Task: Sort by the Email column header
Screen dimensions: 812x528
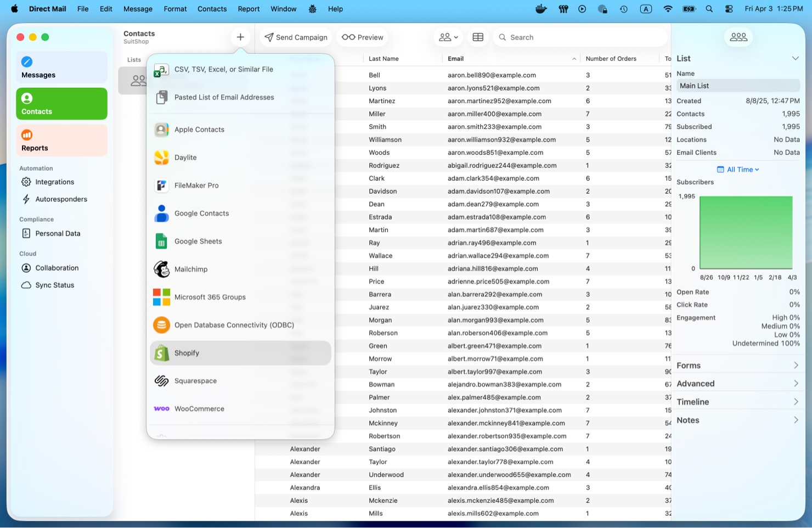Action: 455,59
